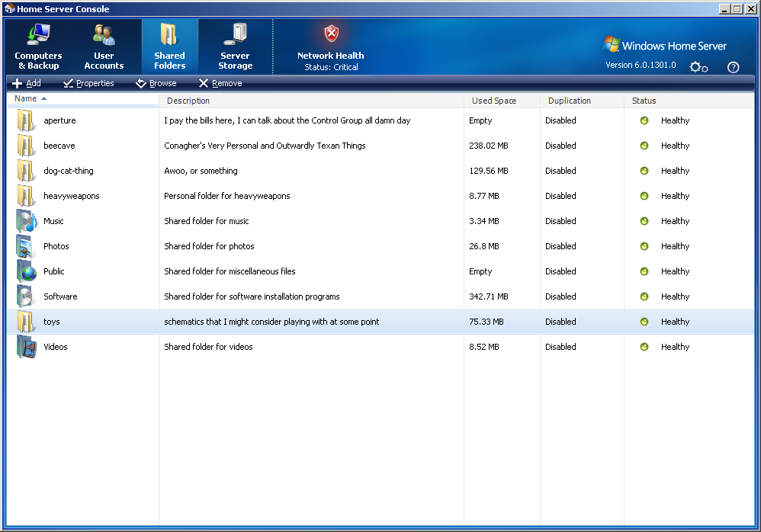Open the Server Storage tab
The width and height of the screenshot is (761, 532).
pos(235,47)
